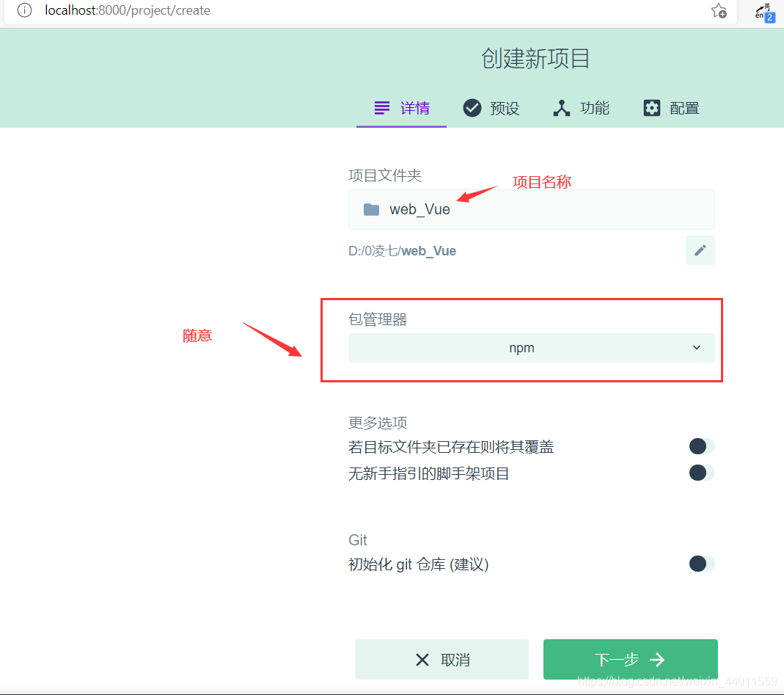Select the 详情 (Details) list icon

coord(382,108)
